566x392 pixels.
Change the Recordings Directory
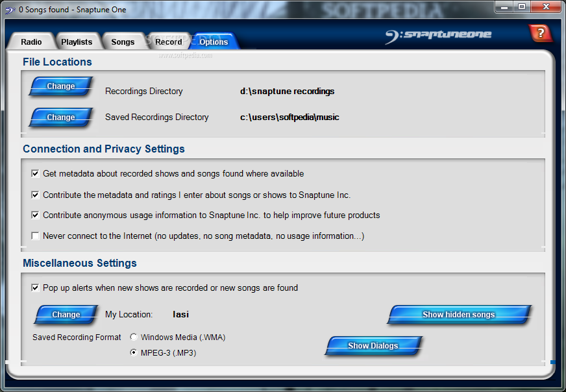pyautogui.click(x=61, y=86)
